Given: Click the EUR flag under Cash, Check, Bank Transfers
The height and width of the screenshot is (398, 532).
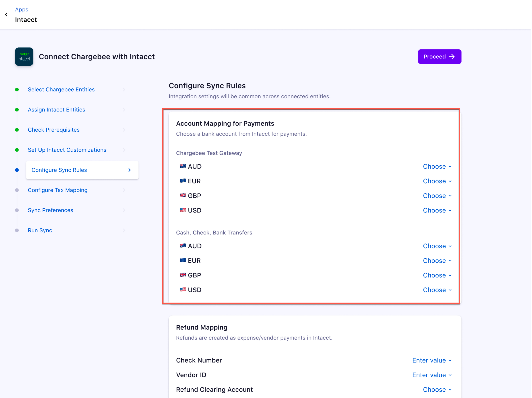Looking at the screenshot, I should (183, 260).
